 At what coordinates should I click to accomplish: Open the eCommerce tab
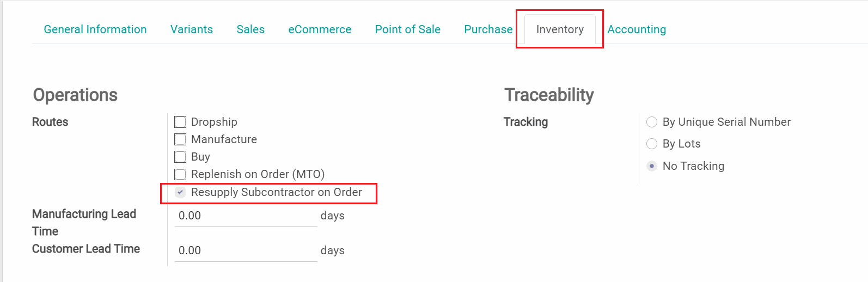pos(320,29)
